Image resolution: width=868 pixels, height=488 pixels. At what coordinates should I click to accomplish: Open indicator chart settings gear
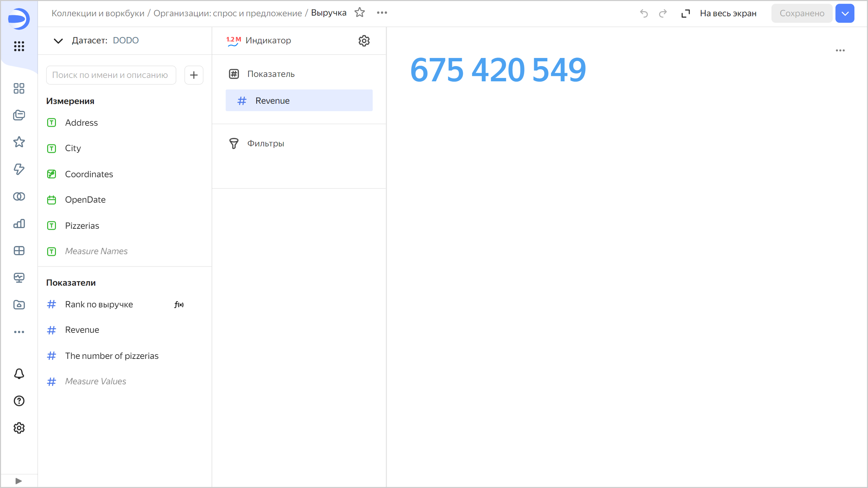(364, 41)
